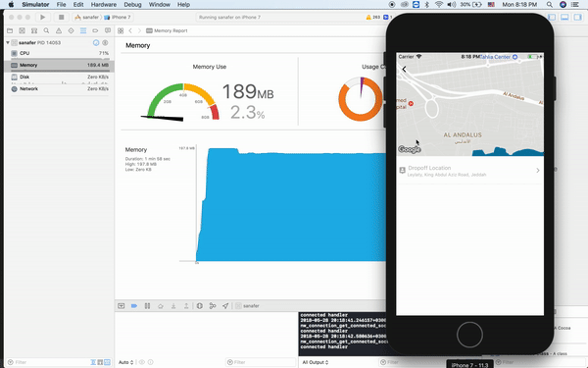The height and width of the screenshot is (368, 588).
Task: Open Dropoff Location row in simulator
Action: tap(469, 171)
